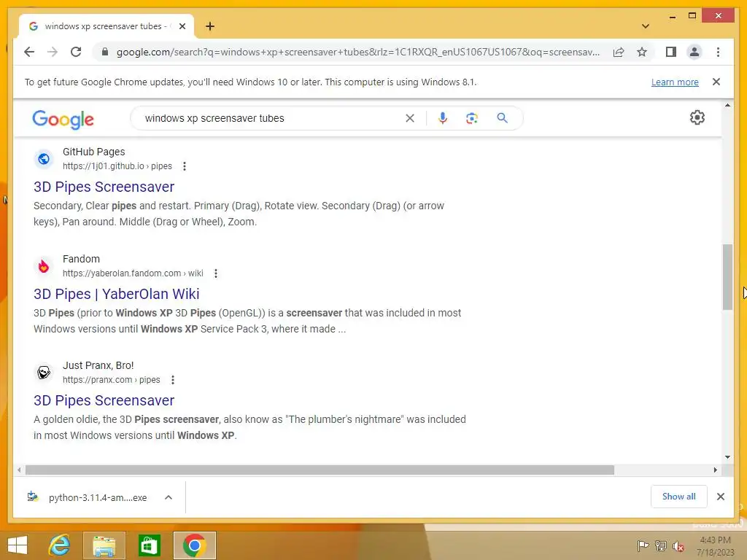Click the vertical scrollbar thumb
This screenshot has width=747, height=560.
click(x=727, y=276)
